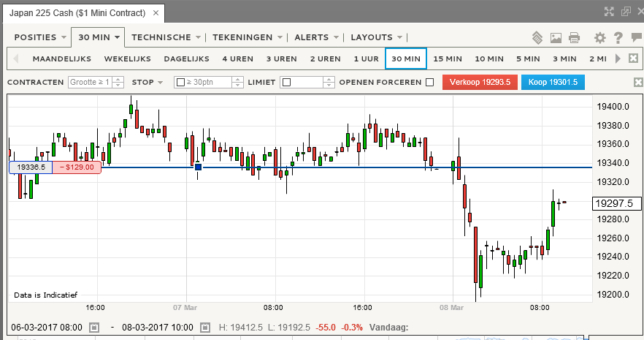This screenshot has height=340, width=644.
Task: Expand the Tekeningen menu
Action: click(x=248, y=37)
